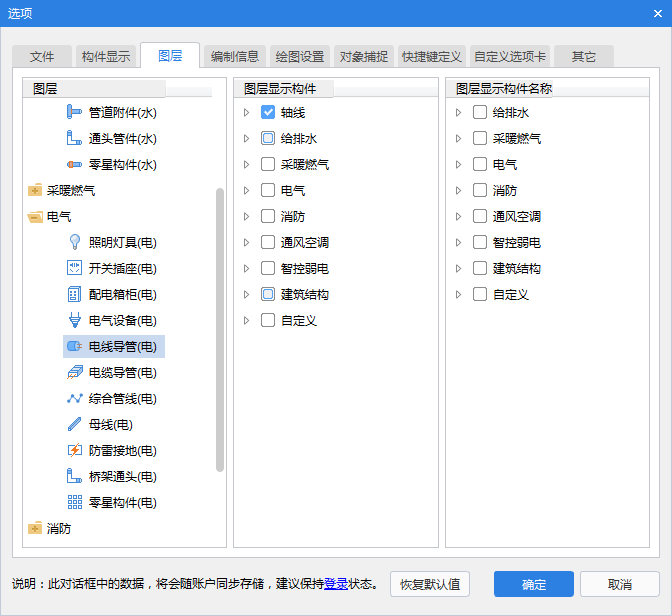The image size is (672, 616).
Task: Select the 开关插座(电) socket icon
Action: point(74,268)
